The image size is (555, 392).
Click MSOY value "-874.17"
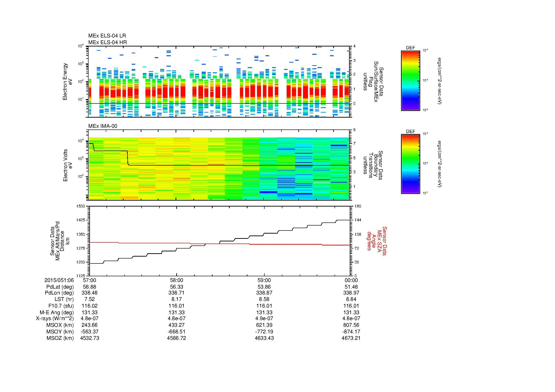pos(351,332)
